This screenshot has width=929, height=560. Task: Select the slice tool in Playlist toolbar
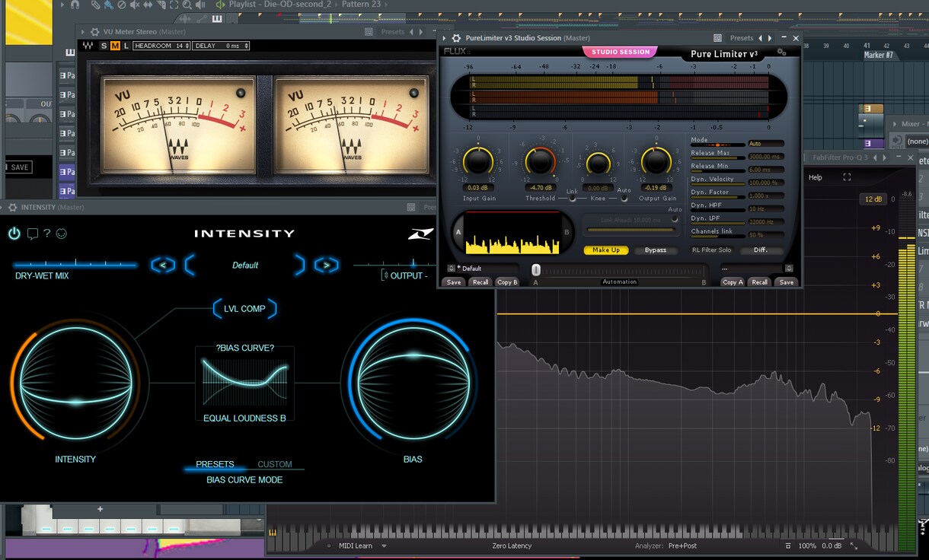click(x=161, y=5)
